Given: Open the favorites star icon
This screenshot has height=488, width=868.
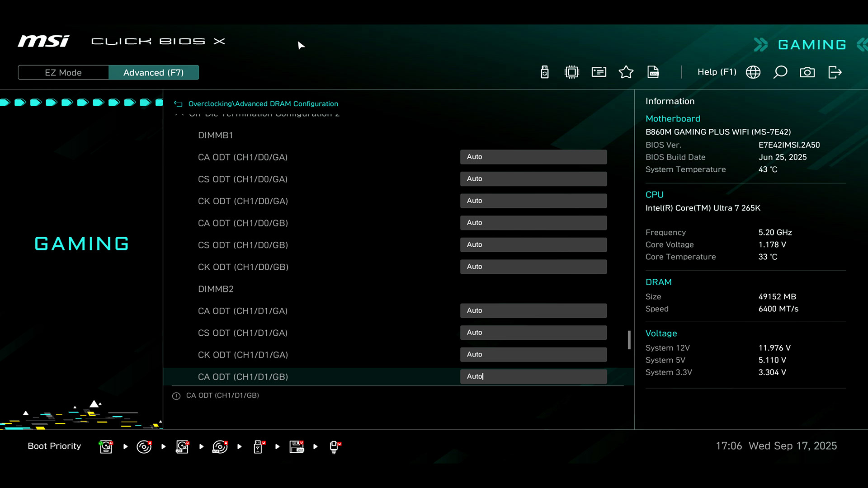Looking at the screenshot, I should click(626, 72).
